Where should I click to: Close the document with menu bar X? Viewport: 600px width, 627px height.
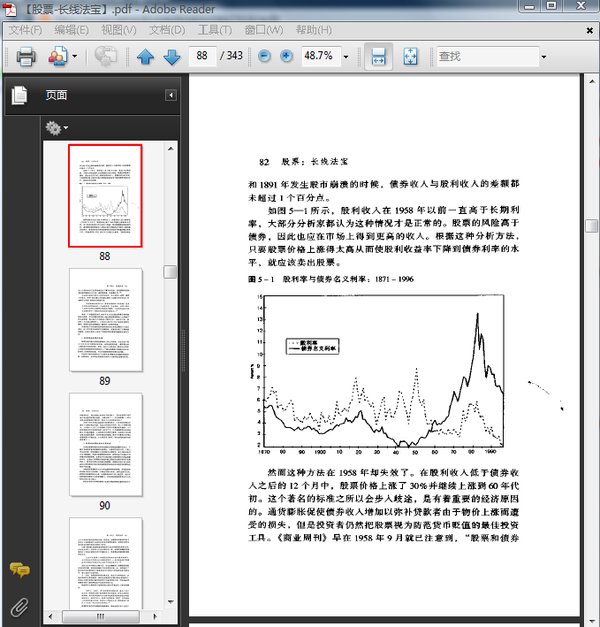pyautogui.click(x=590, y=30)
